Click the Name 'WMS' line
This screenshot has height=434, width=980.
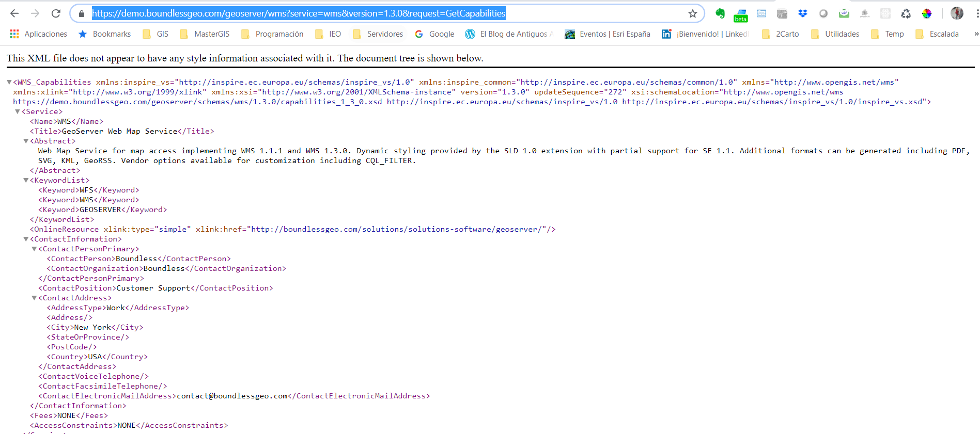(67, 121)
